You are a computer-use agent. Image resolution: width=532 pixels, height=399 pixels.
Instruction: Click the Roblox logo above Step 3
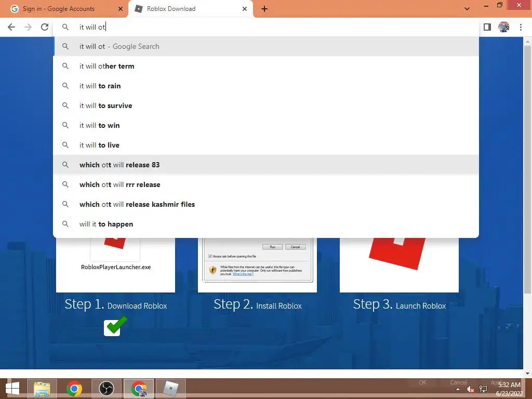(x=397, y=253)
